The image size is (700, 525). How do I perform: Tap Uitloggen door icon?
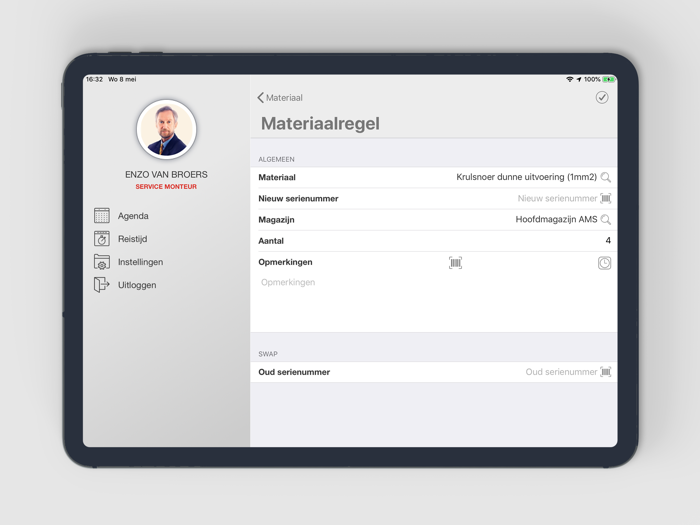pos(102,284)
